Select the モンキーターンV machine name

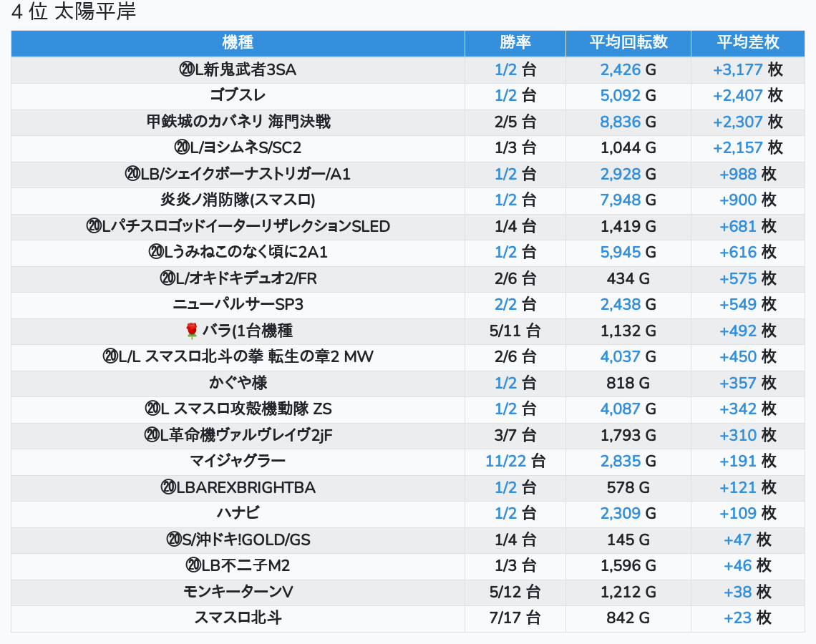(x=238, y=592)
